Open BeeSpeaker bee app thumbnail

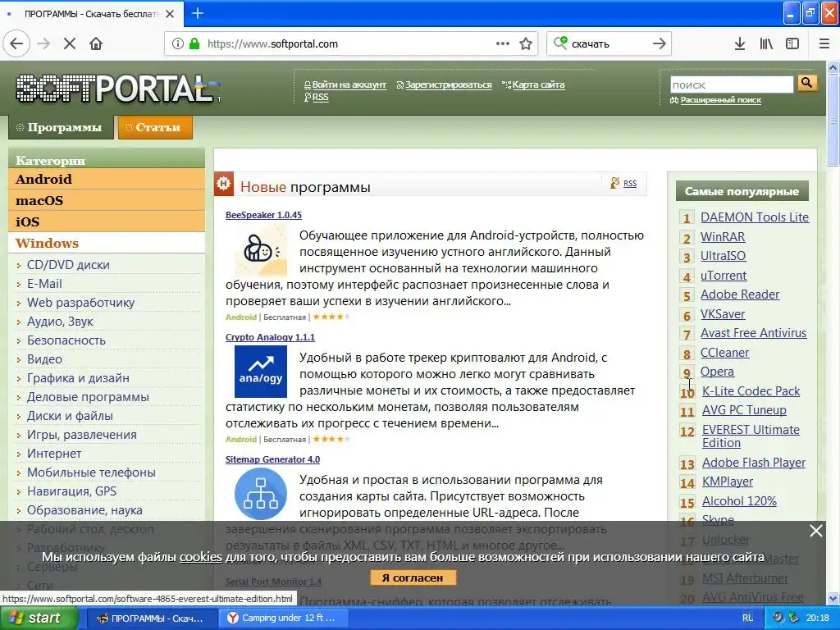pyautogui.click(x=261, y=251)
